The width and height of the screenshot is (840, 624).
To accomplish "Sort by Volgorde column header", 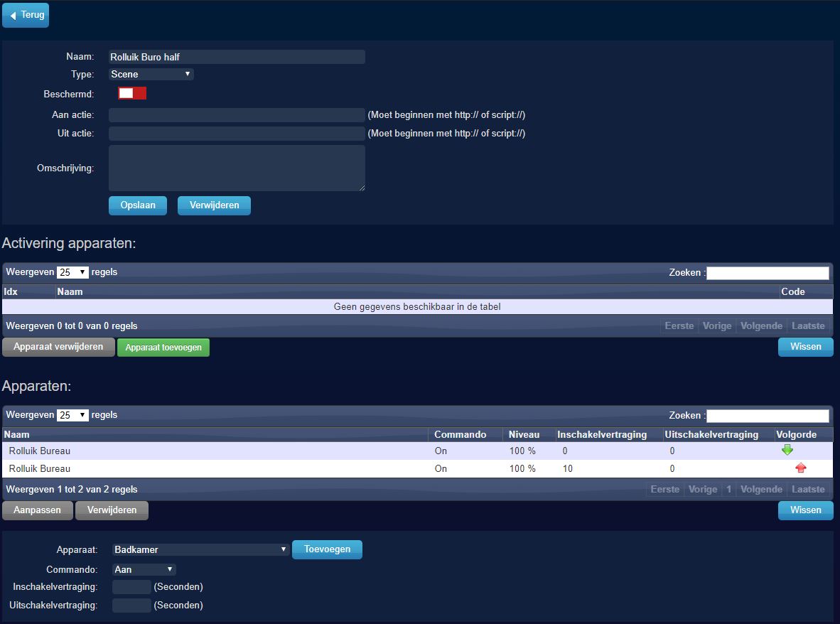I will (804, 434).
